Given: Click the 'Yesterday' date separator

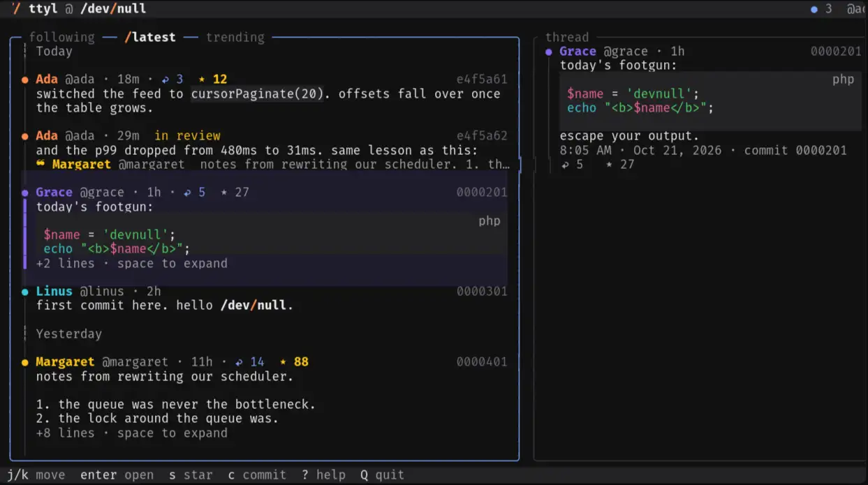Looking at the screenshot, I should 69,334.
